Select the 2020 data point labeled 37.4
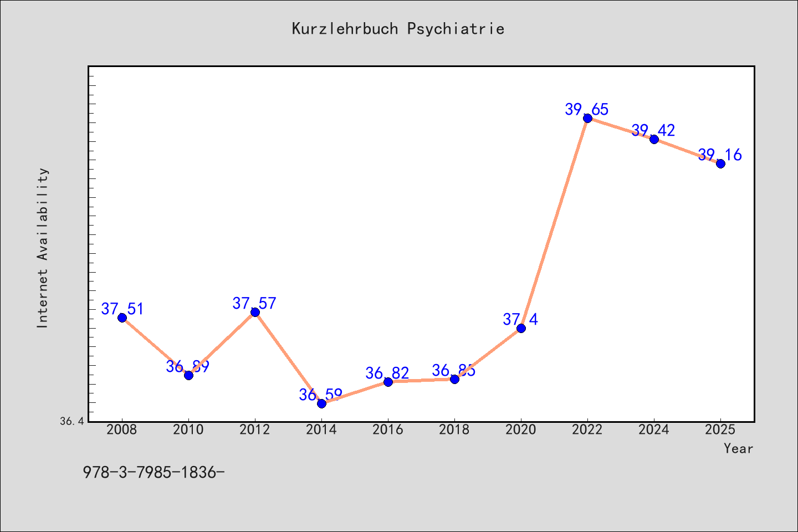This screenshot has width=798, height=532. tap(521, 328)
